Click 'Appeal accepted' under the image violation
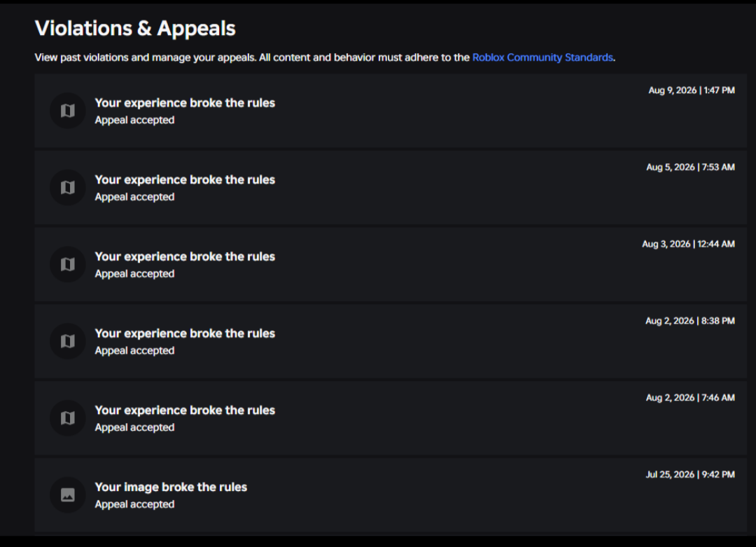756x547 pixels. pos(134,504)
